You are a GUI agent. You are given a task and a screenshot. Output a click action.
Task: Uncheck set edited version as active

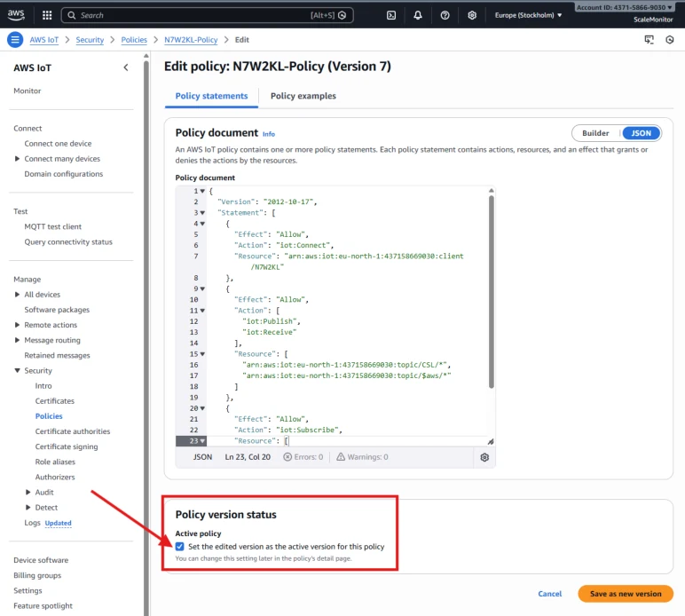click(x=179, y=546)
